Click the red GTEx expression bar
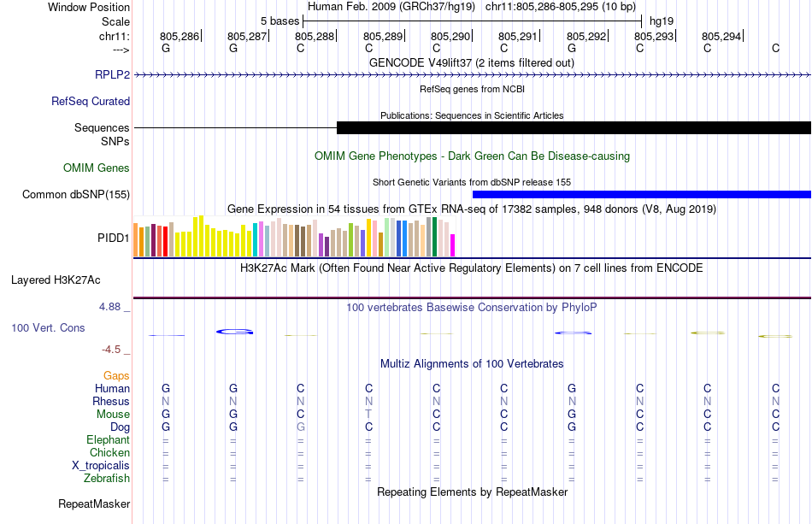The height and width of the screenshot is (524, 812). click(165, 241)
